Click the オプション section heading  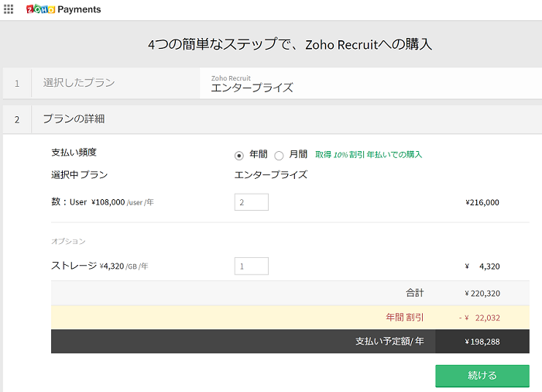click(68, 241)
